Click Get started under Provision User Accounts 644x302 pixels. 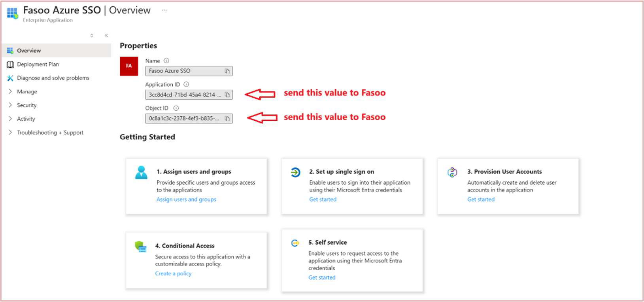481,199
